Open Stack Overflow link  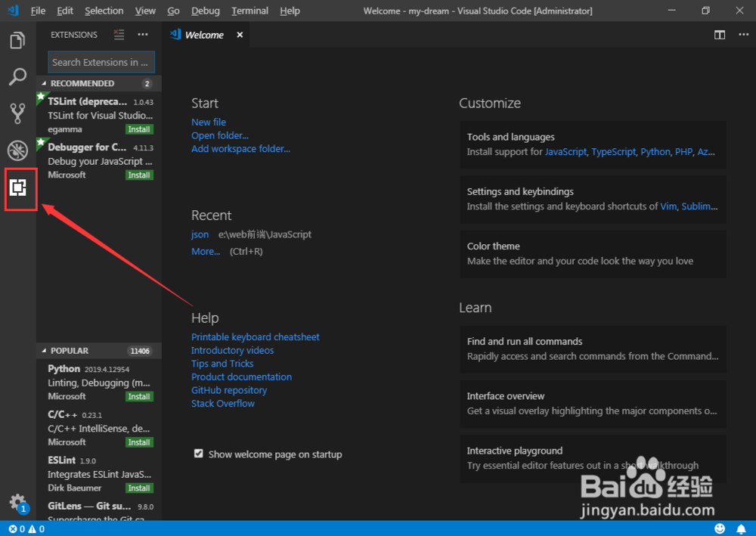[x=223, y=404]
